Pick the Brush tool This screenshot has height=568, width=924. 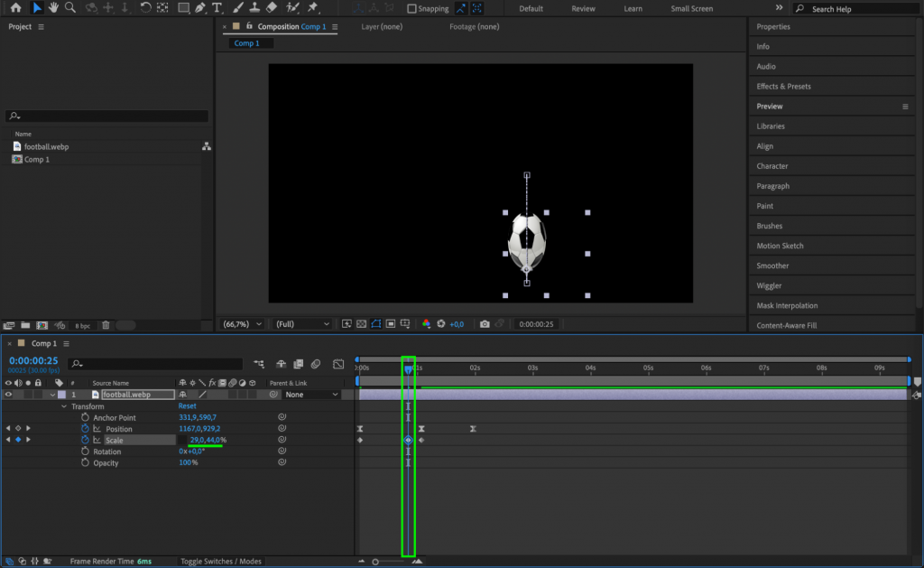coord(236,8)
